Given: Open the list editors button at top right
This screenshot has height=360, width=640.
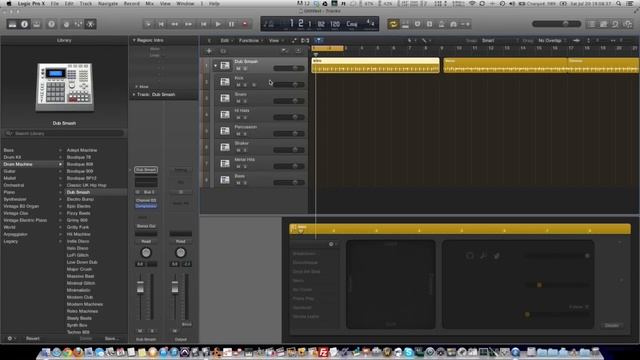Looking at the screenshot, I should 591,24.
